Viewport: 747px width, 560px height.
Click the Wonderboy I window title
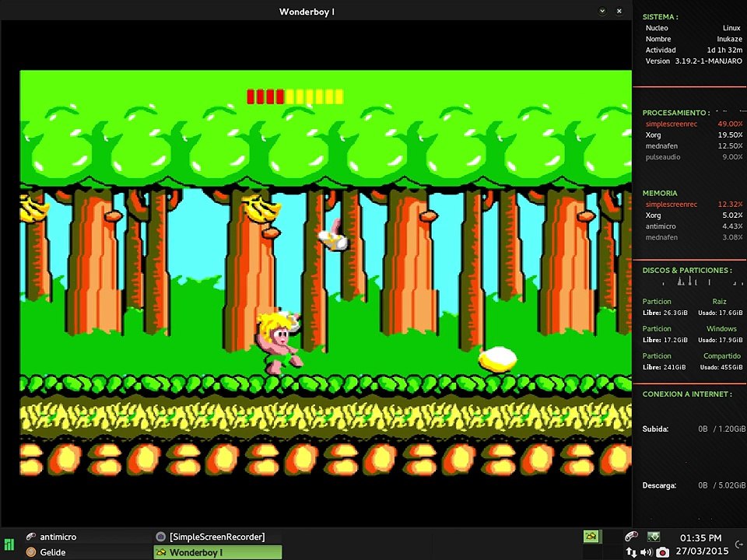(307, 12)
